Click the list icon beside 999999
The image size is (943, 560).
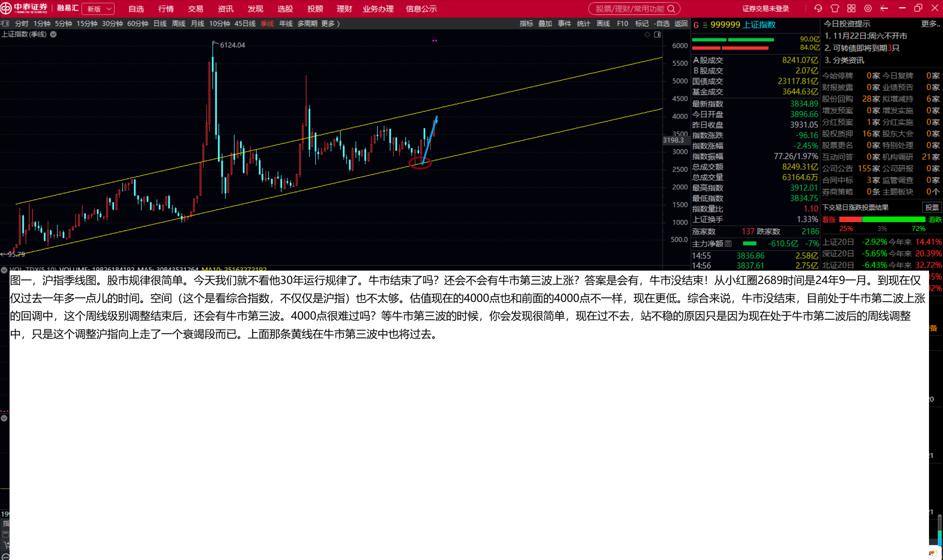point(705,25)
